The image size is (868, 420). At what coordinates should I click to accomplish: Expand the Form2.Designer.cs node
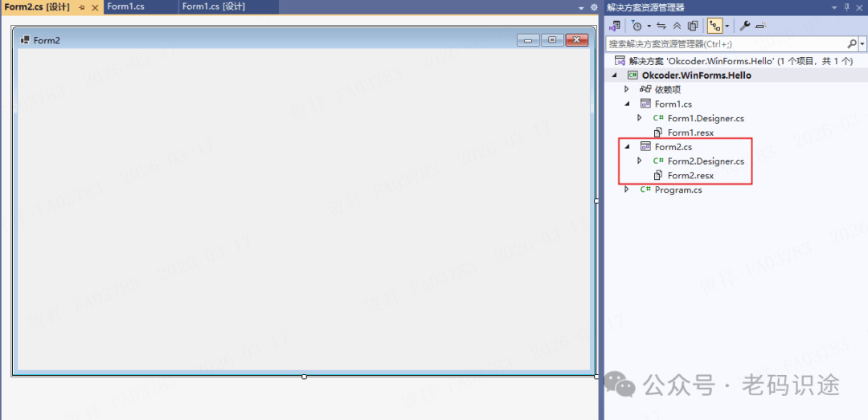[x=639, y=161]
